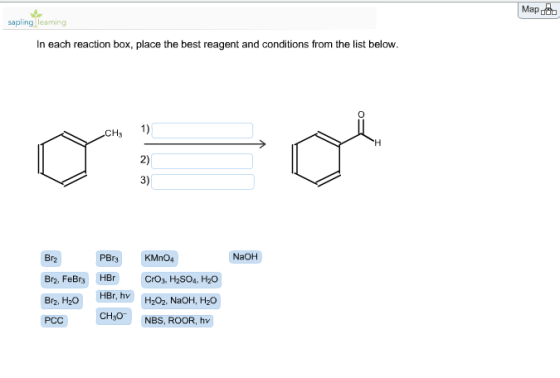Pick the plain Br2 reagent chip
The image size is (560, 378).
point(51,258)
